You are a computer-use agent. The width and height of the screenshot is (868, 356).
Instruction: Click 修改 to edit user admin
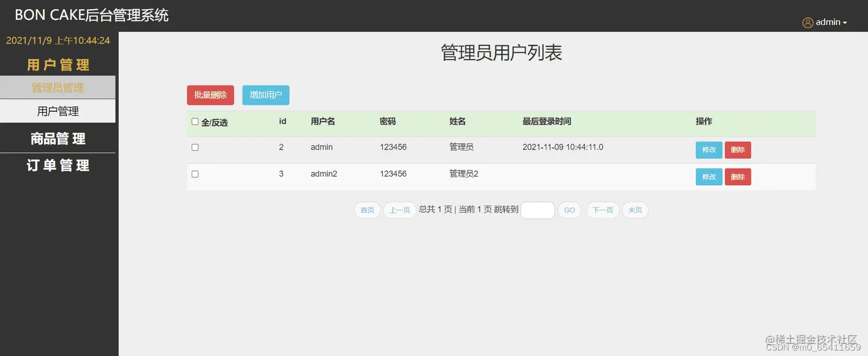[x=708, y=150]
